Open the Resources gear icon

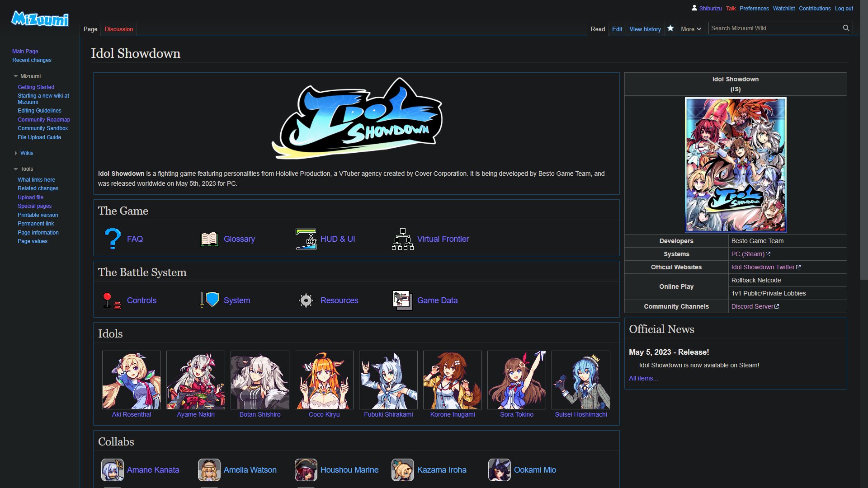[306, 300]
